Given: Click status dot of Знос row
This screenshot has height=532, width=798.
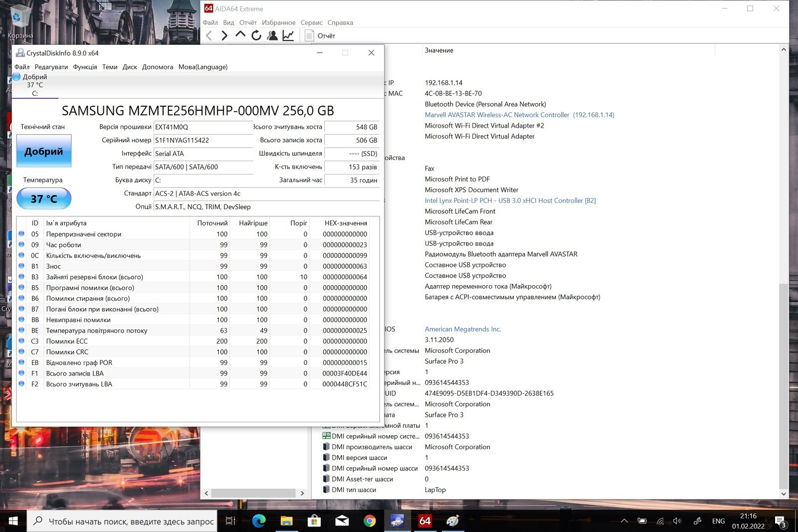Looking at the screenshot, I should tap(21, 266).
